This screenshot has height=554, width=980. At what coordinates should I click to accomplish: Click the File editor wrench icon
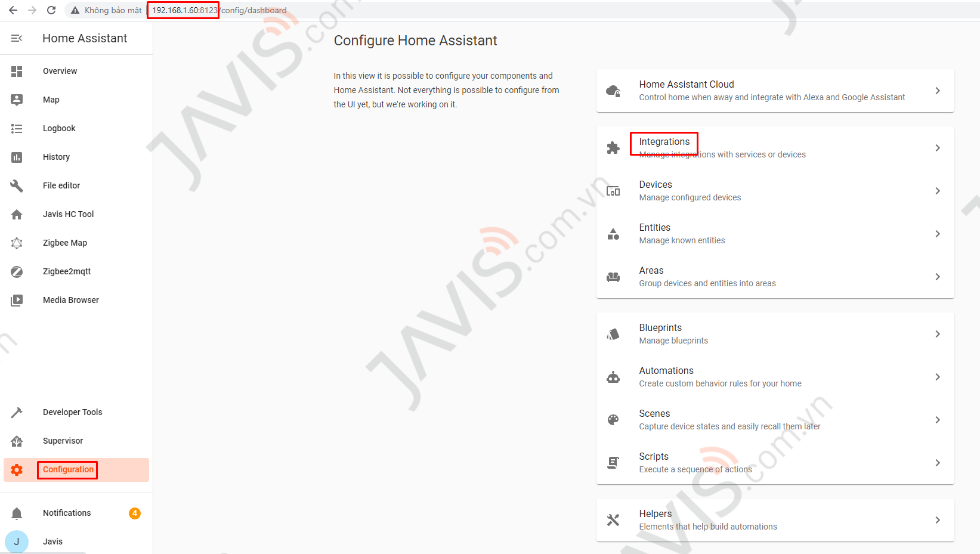point(17,185)
